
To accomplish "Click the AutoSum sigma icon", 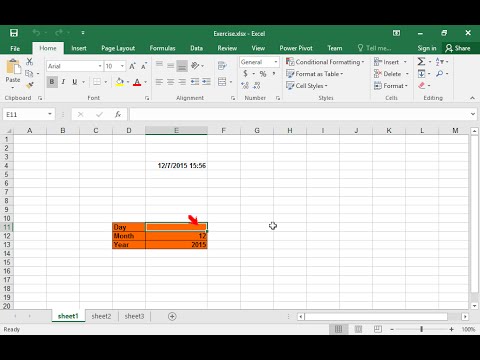I will pos(421,61).
